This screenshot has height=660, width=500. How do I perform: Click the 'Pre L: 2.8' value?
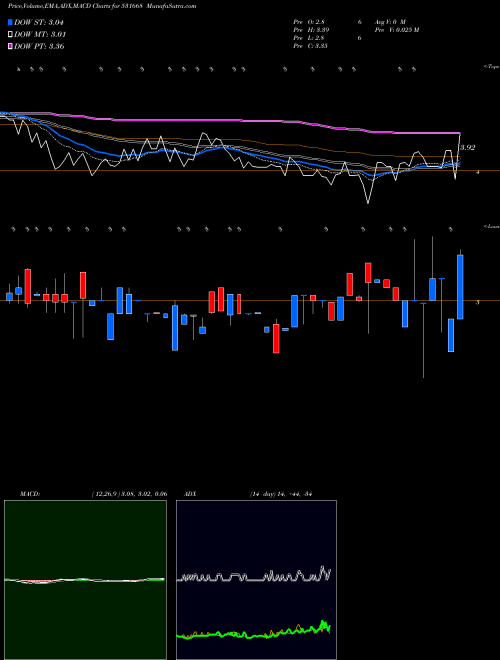[309, 37]
